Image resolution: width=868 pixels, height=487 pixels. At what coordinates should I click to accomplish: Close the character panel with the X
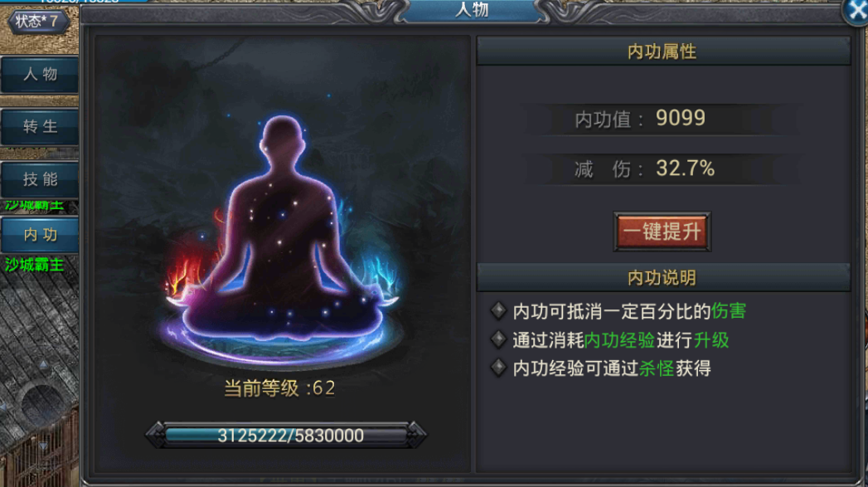856,11
